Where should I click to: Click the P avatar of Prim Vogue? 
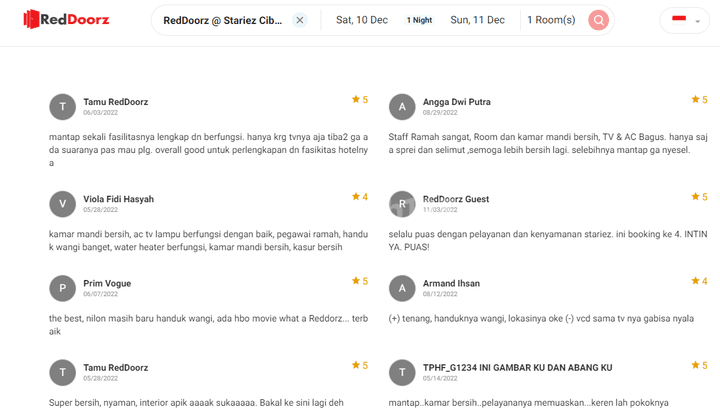click(x=62, y=288)
